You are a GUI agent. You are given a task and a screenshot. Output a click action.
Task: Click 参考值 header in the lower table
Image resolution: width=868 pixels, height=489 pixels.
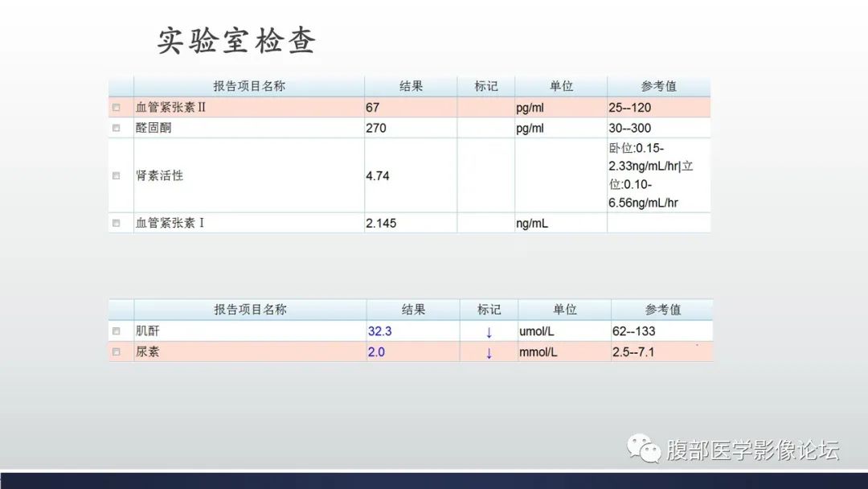[662, 309]
